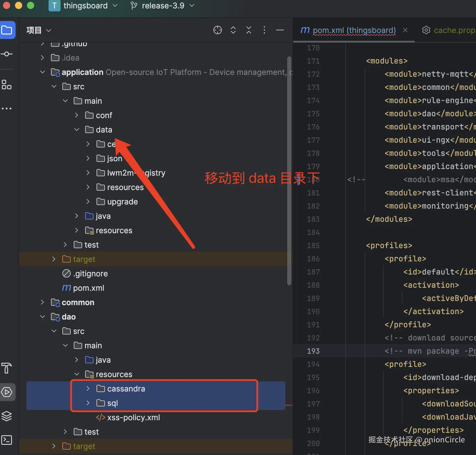476x455 pixels.
Task: Collapse the dao module node
Action: tap(43, 317)
